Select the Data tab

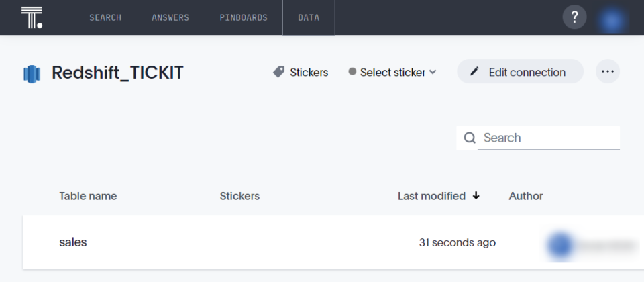(309, 17)
